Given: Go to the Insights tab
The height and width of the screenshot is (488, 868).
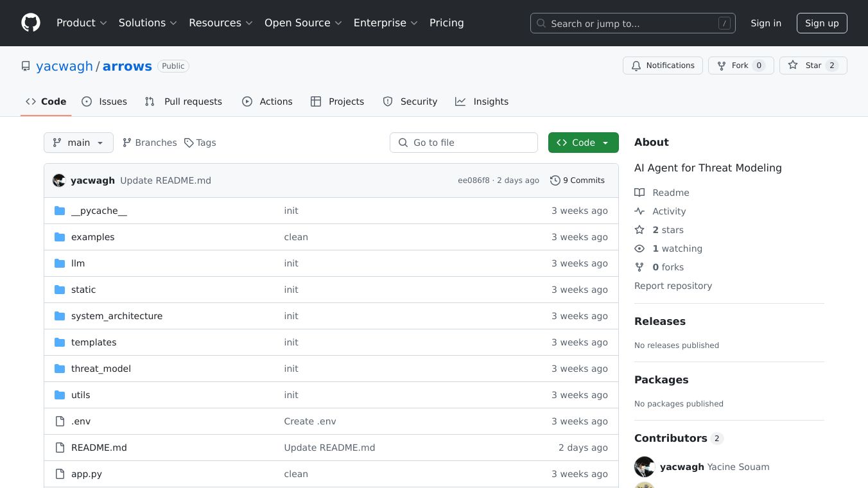Looking at the screenshot, I should pyautogui.click(x=482, y=101).
